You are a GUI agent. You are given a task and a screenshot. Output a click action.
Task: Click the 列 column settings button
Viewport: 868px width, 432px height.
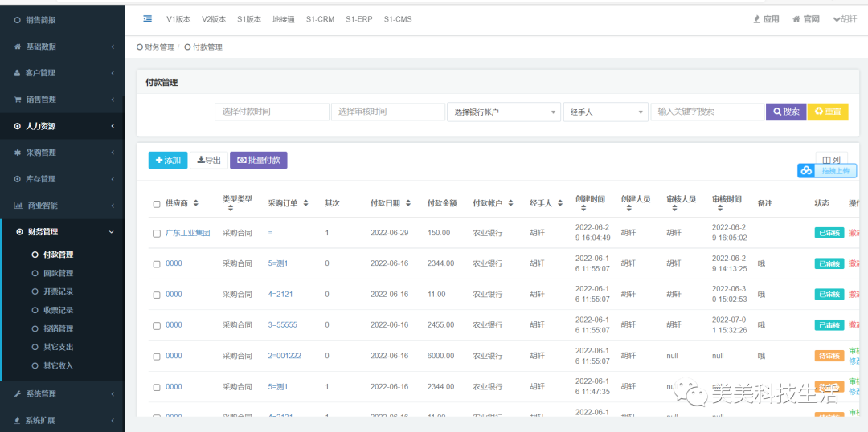tap(831, 159)
